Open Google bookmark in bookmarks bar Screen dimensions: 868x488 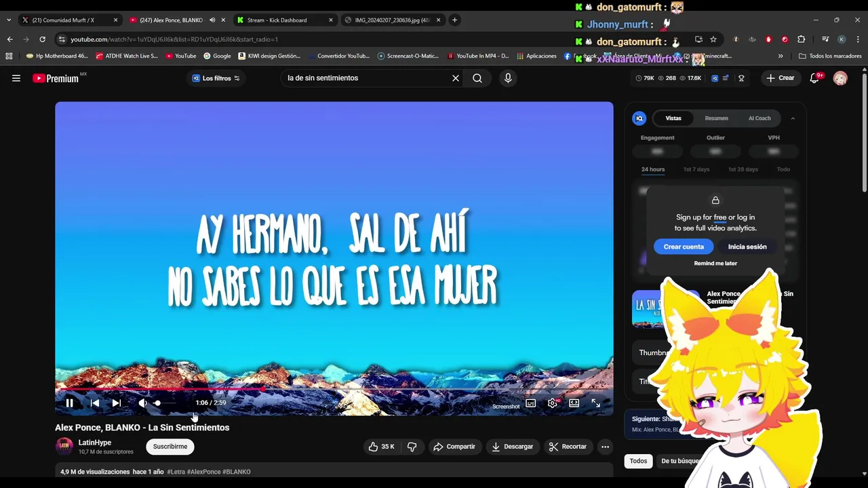(217, 56)
